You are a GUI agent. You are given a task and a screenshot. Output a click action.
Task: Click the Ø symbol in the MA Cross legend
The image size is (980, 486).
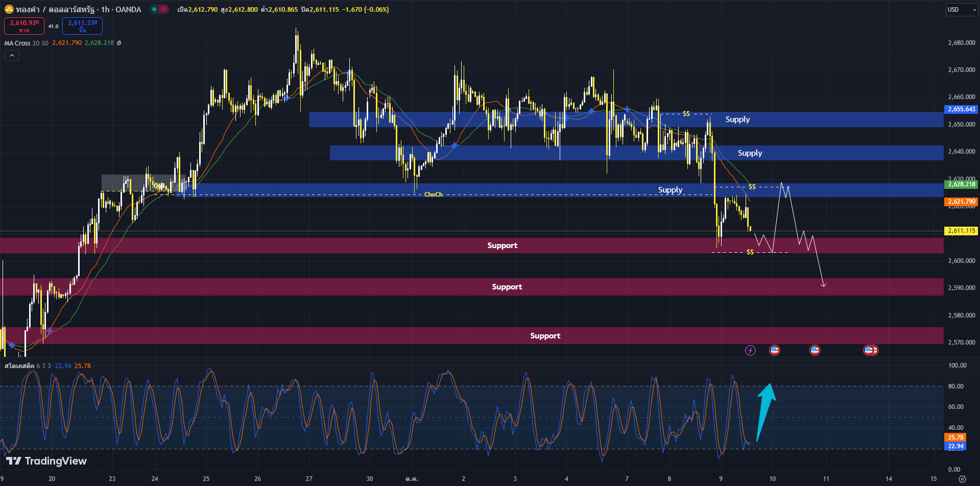coord(119,43)
